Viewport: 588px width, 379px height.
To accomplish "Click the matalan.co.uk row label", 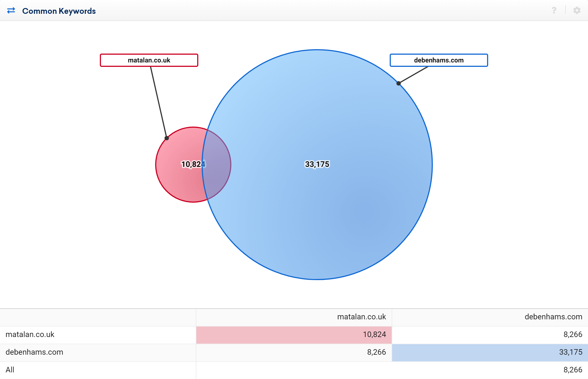I will pyautogui.click(x=30, y=335).
